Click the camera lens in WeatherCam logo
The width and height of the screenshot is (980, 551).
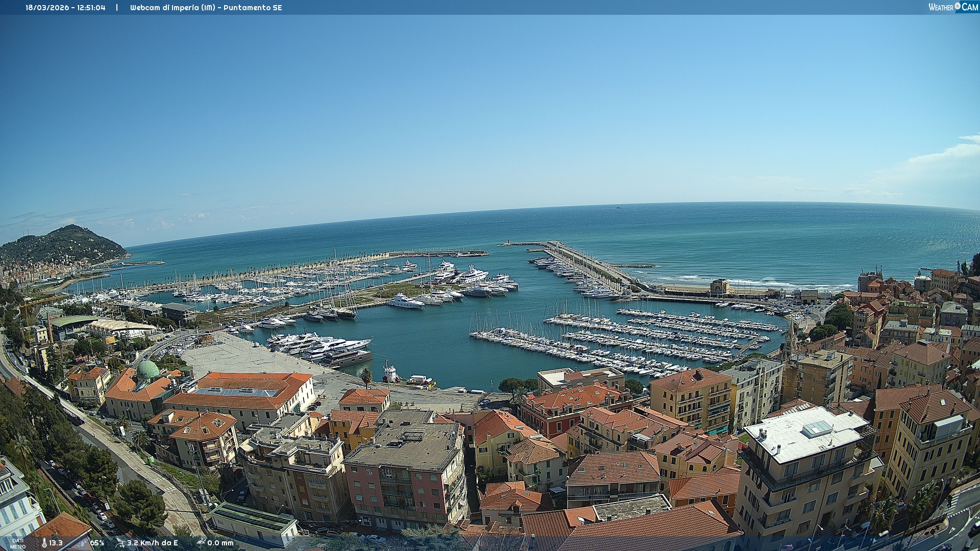point(958,6)
